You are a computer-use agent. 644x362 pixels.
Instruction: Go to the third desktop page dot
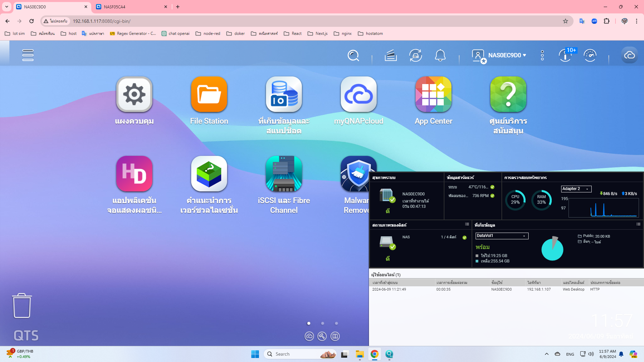coord(336,323)
